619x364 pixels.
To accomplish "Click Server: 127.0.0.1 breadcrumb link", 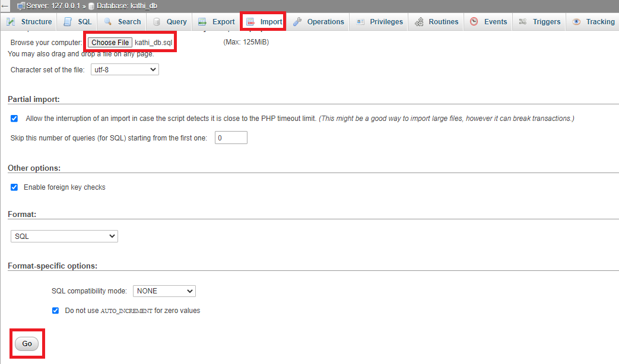I will [53, 6].
